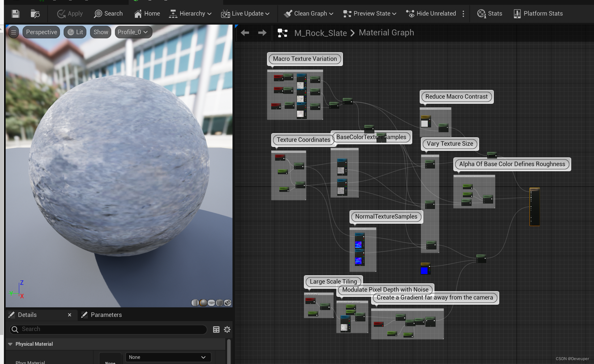Toggle Hide Unrelated nodes
The width and height of the screenshot is (594, 364).
point(431,14)
